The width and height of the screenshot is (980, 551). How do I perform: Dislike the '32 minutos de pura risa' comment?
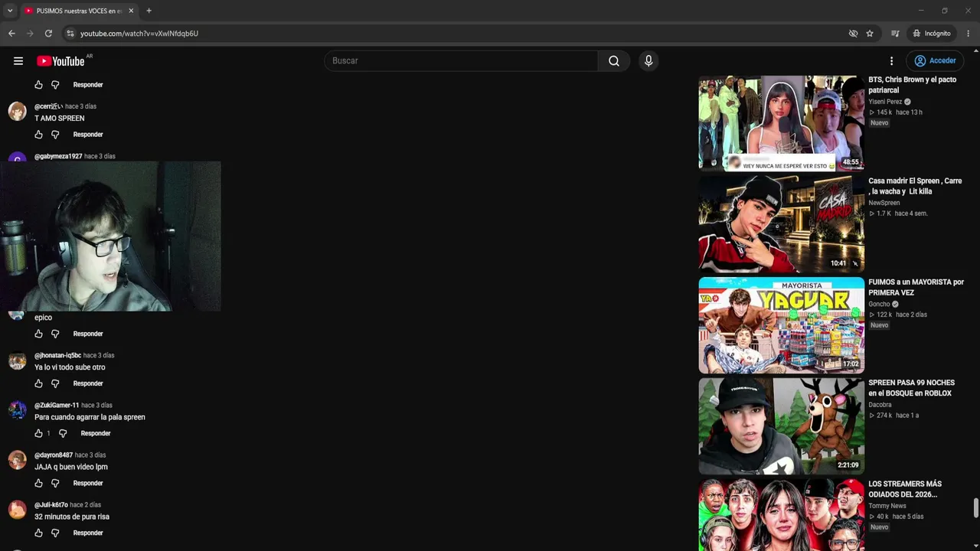tap(55, 533)
